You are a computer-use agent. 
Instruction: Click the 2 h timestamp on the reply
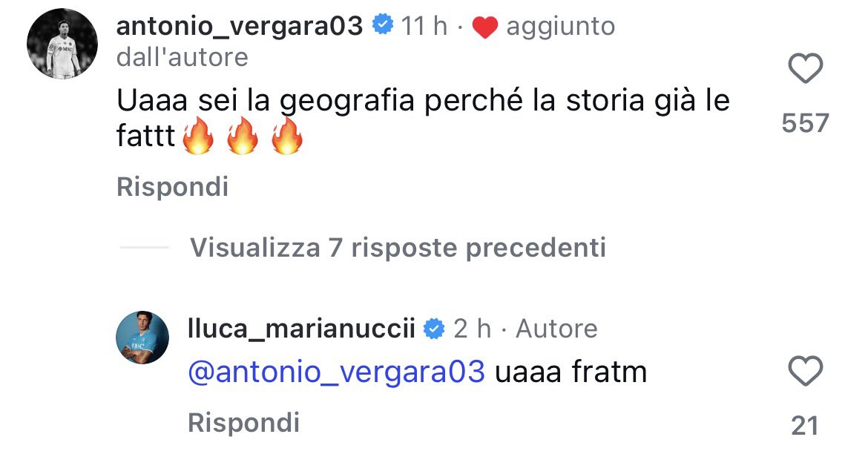473,328
